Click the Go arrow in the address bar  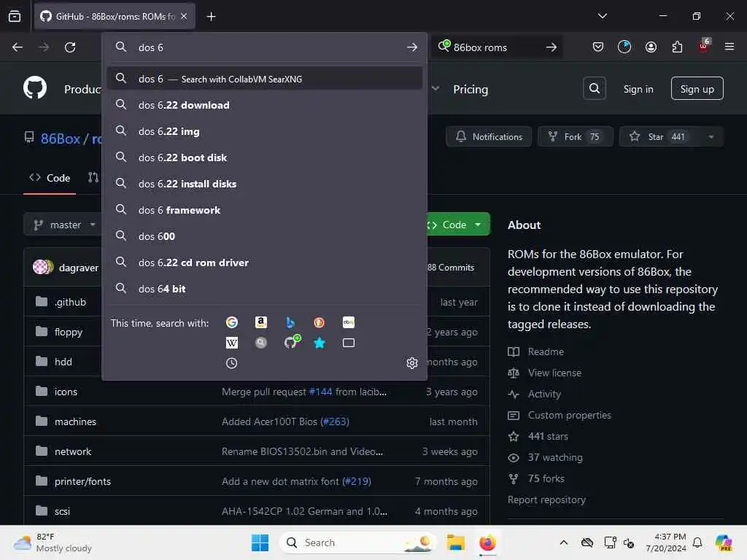point(412,47)
